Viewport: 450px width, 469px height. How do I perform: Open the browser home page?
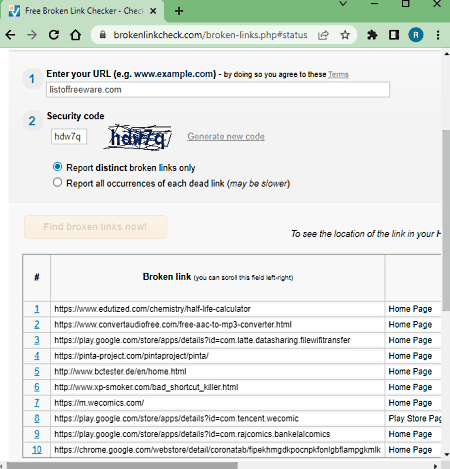tap(76, 35)
